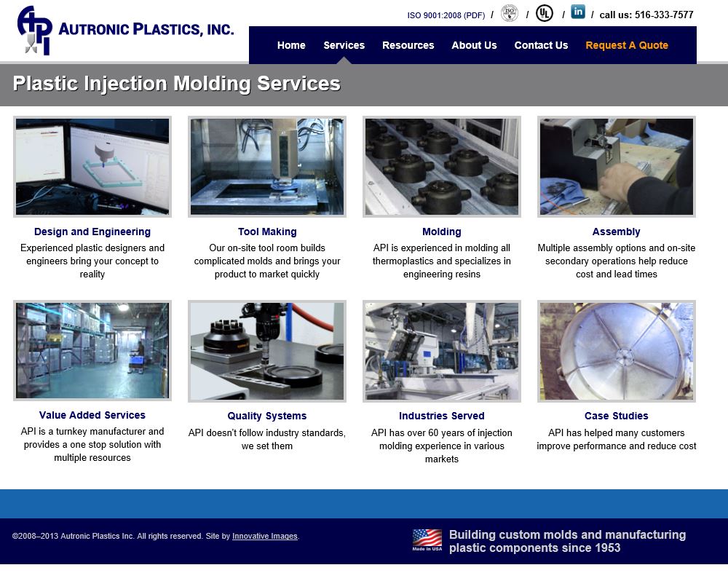
Task: Select the Assembly link
Action: click(616, 232)
